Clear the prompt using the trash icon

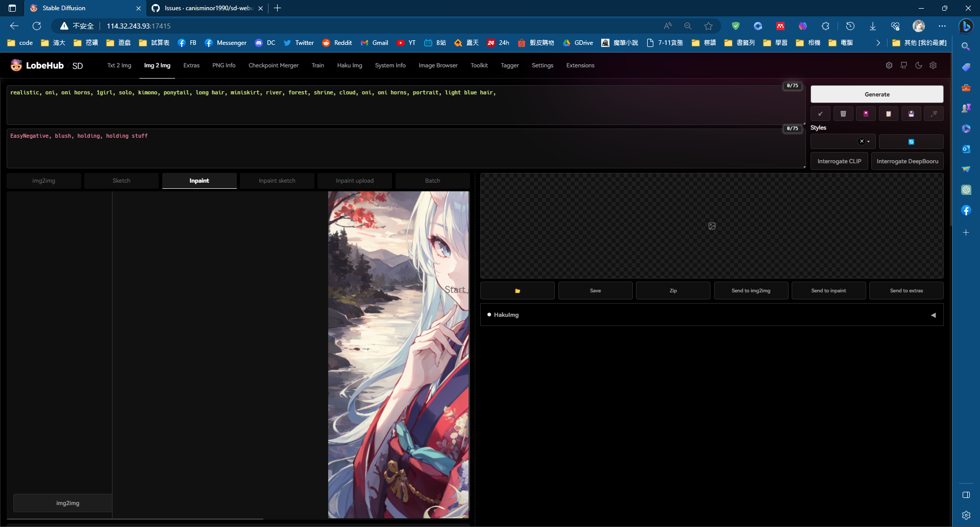coord(843,114)
